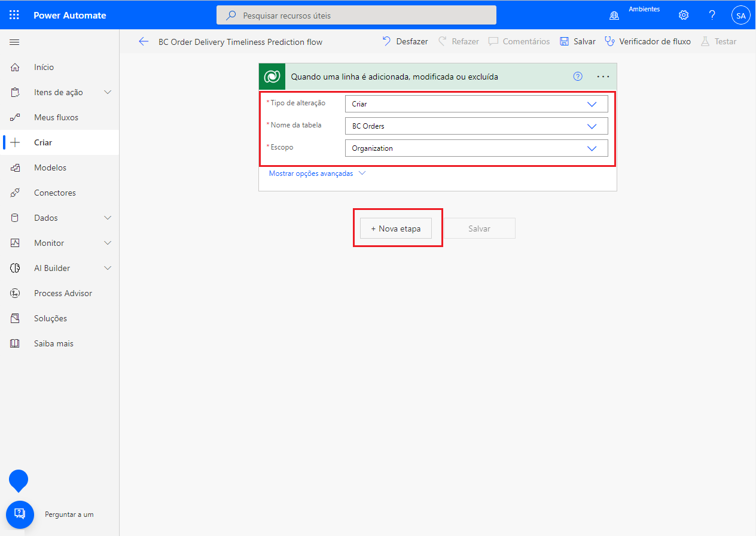Click the flow name BC Order Delivery Timeliness

pos(240,42)
